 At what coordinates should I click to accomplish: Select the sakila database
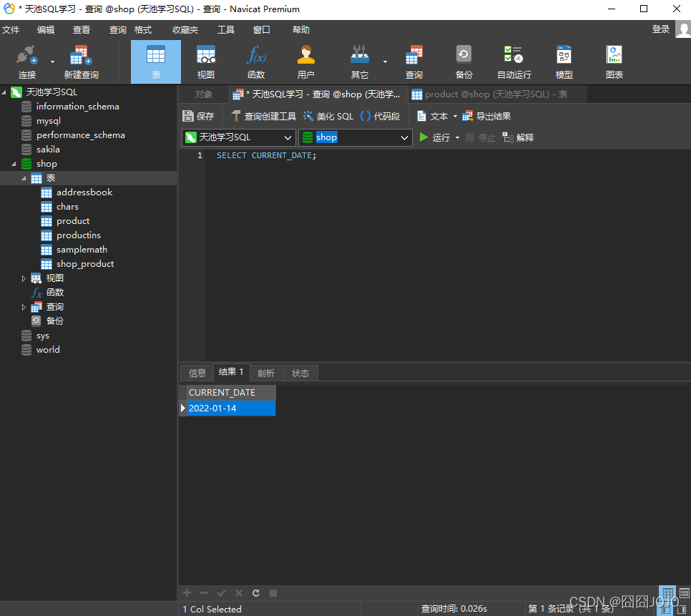(48, 150)
